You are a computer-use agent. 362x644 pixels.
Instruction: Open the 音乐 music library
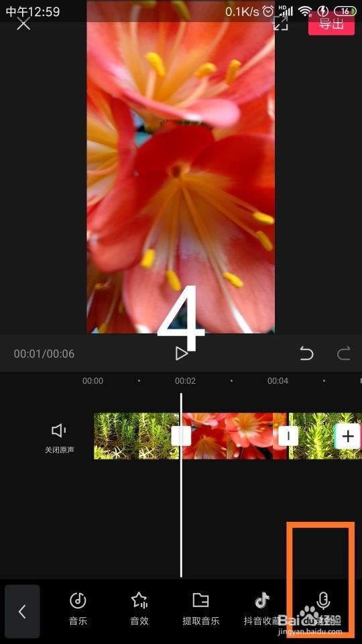[78, 608]
